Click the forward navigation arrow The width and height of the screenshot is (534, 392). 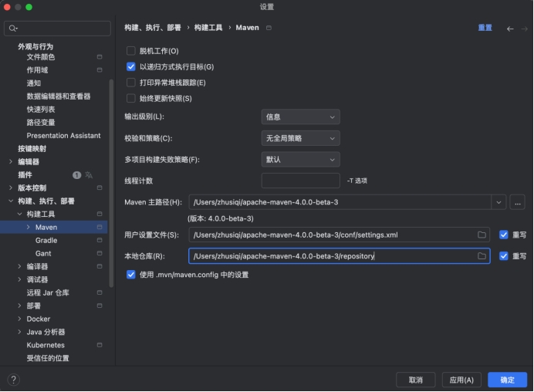524,29
